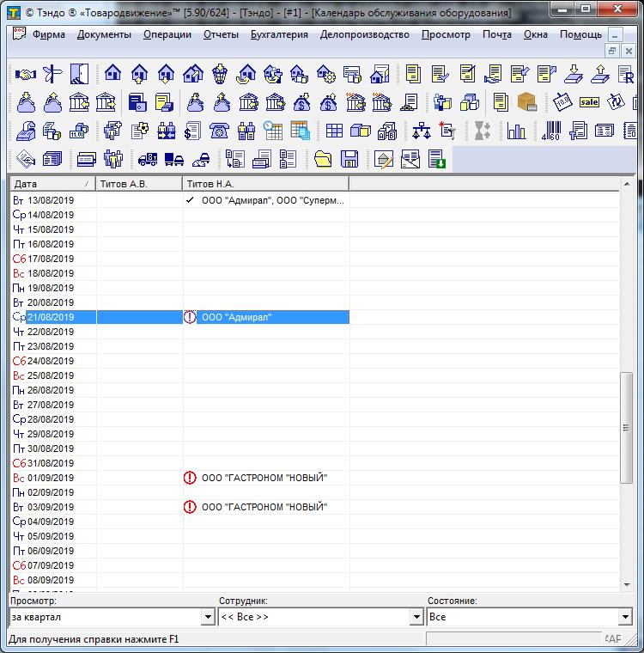The width and height of the screenshot is (644, 653).
Task: Click the yellow sale tag icon
Action: point(589,102)
